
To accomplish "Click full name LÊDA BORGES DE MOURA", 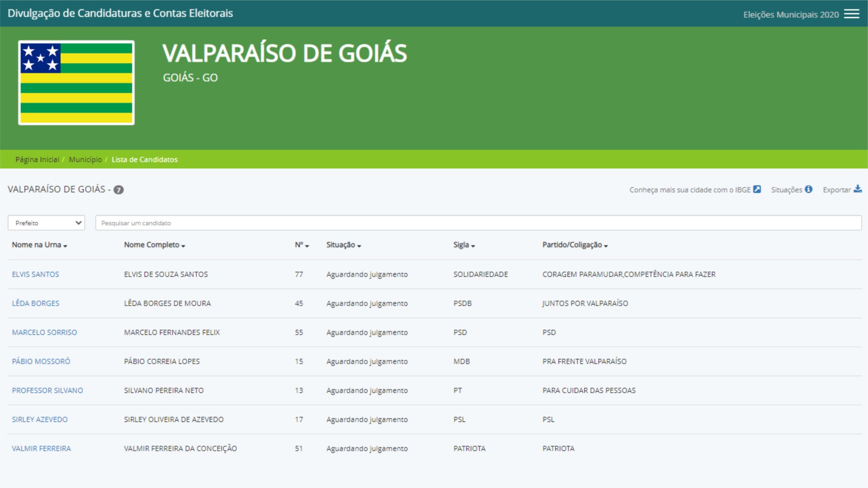I will 167,303.
